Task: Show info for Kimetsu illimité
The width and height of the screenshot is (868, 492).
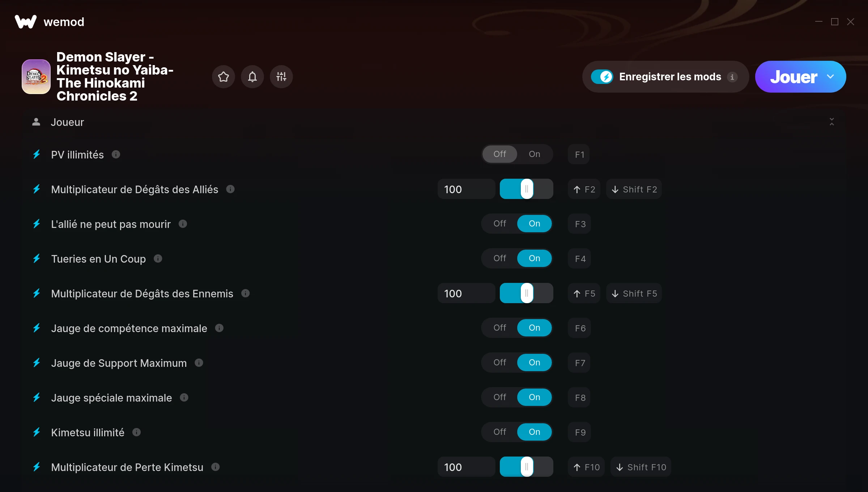Action: 136,432
